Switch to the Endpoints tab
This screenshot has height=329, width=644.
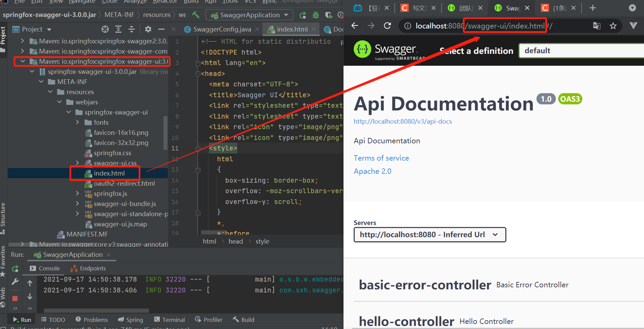tap(88, 268)
